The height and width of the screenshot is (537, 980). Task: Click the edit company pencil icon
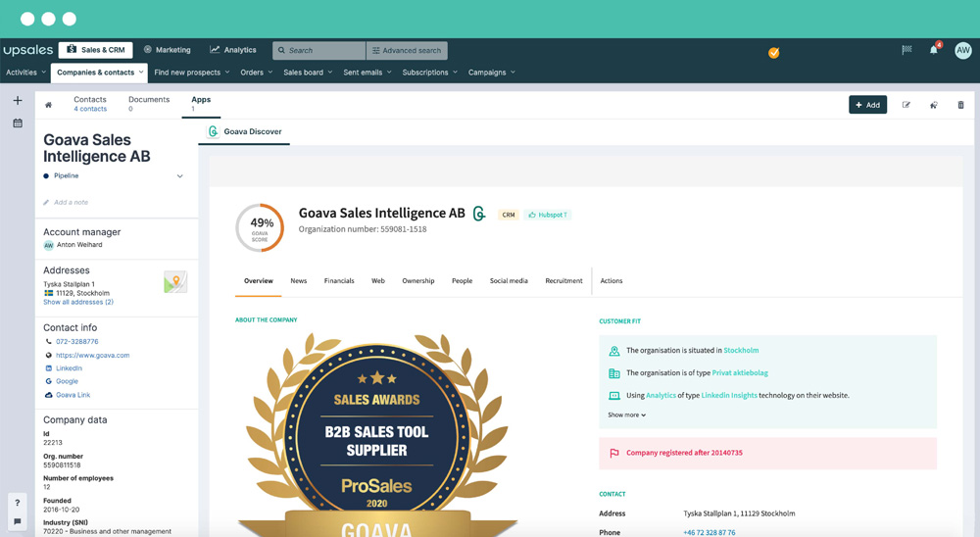(x=906, y=105)
